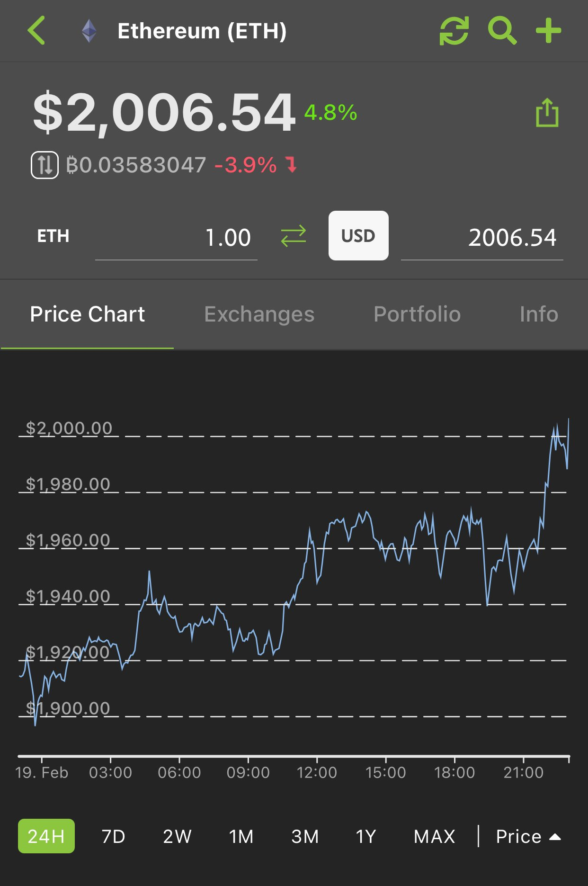The image size is (588, 886).
Task: Switch to the Exchanges tab
Action: click(259, 314)
